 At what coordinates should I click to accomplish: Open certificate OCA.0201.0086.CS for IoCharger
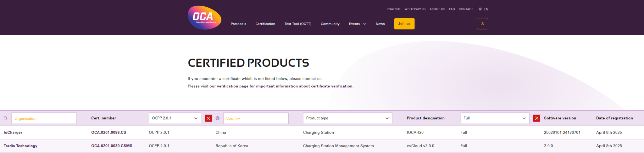pyautogui.click(x=108, y=133)
